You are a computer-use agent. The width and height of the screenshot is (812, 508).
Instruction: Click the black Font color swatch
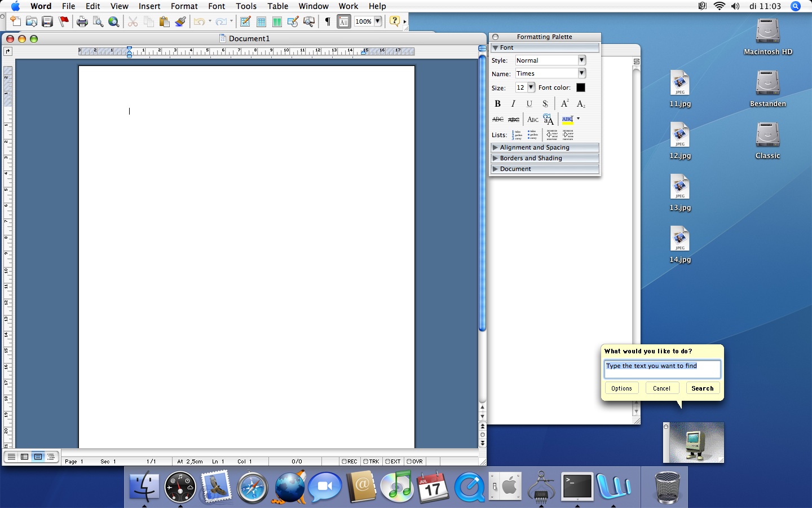click(581, 87)
